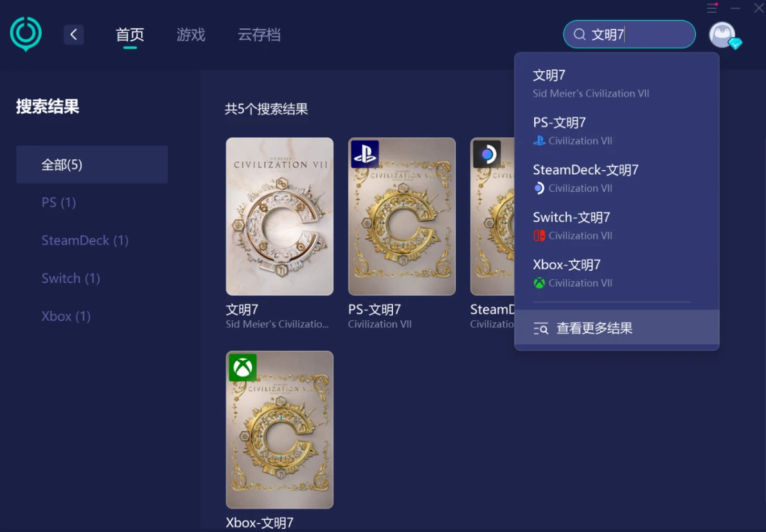Viewport: 766px width, 532px height.
Task: Click the SteamDeck badge on game cover
Action: [x=487, y=154]
